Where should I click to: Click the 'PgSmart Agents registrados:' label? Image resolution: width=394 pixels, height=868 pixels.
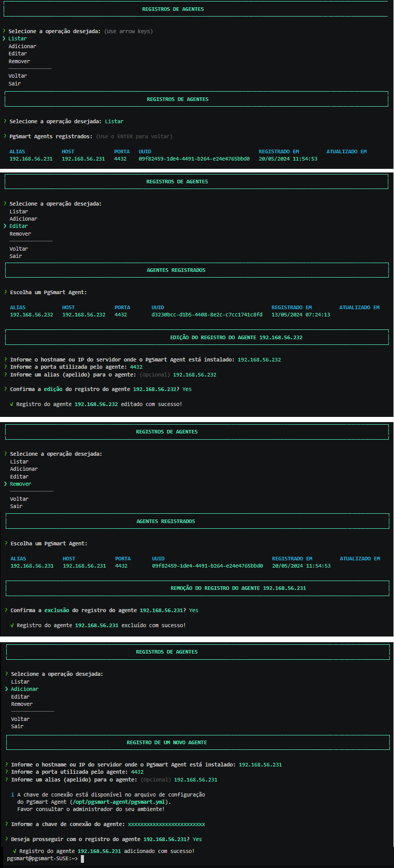[51, 137]
